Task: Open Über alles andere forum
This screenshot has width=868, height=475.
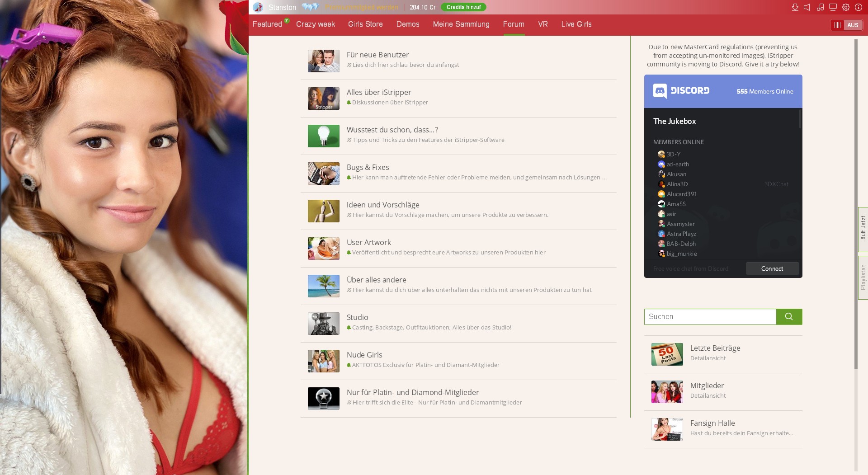Action: coord(458,286)
